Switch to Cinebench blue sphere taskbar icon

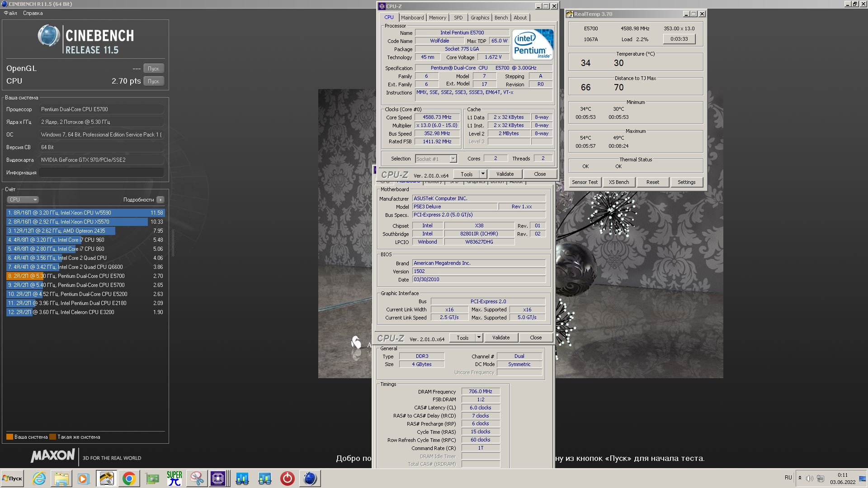[310, 479]
